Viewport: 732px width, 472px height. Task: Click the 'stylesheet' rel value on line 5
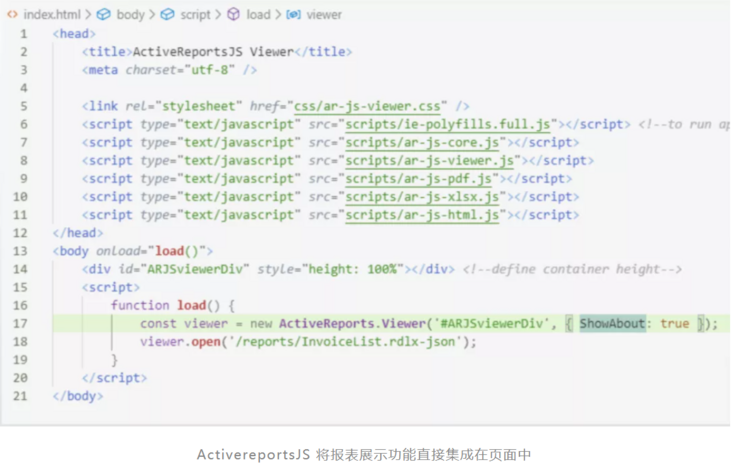click(198, 106)
